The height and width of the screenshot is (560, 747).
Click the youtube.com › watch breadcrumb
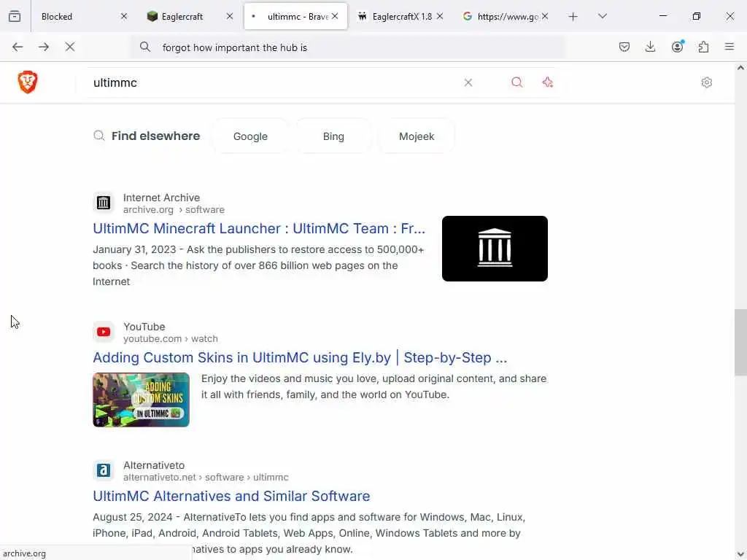point(171,339)
